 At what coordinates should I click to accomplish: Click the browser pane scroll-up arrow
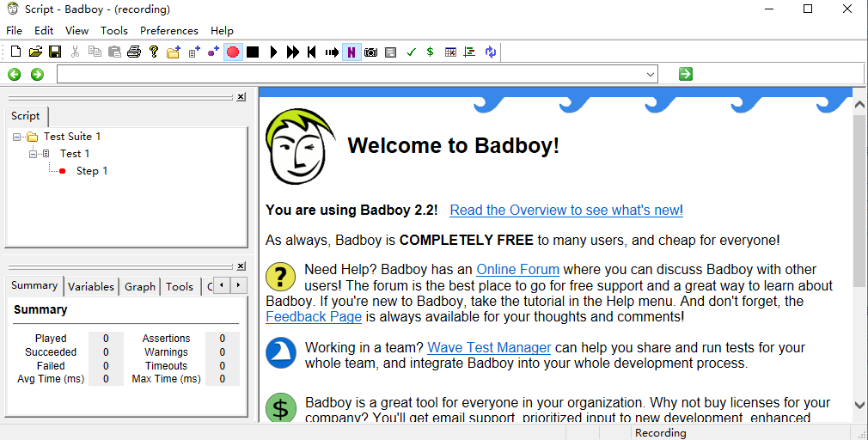point(859,105)
